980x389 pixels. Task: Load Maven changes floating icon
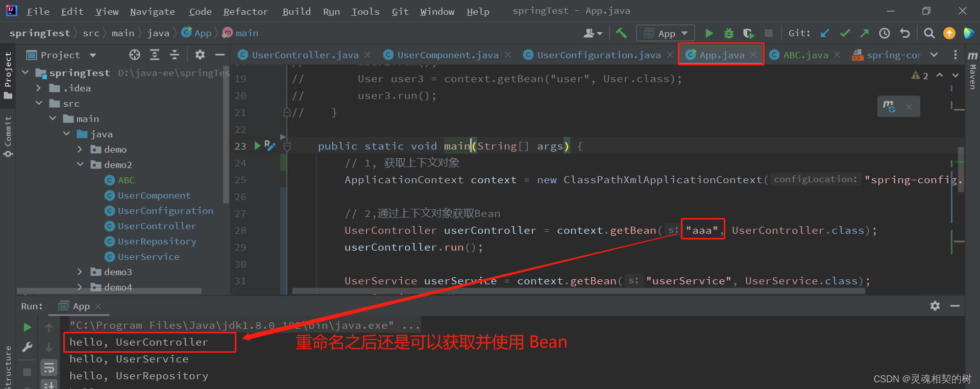click(x=889, y=106)
